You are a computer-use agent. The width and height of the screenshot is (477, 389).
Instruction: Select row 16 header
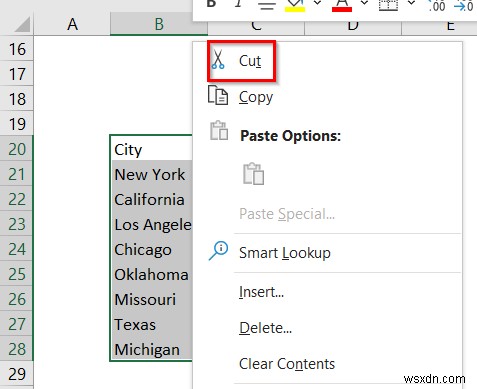[x=17, y=49]
